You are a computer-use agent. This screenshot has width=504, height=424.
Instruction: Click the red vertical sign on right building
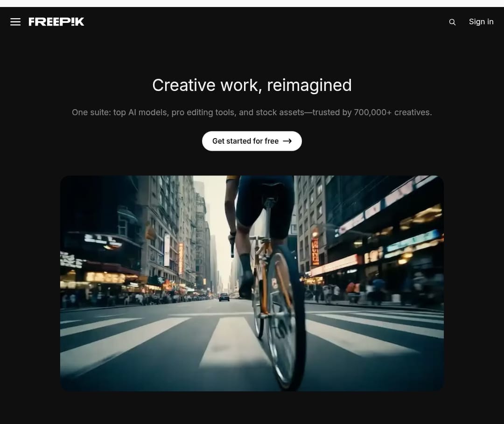coord(315,251)
